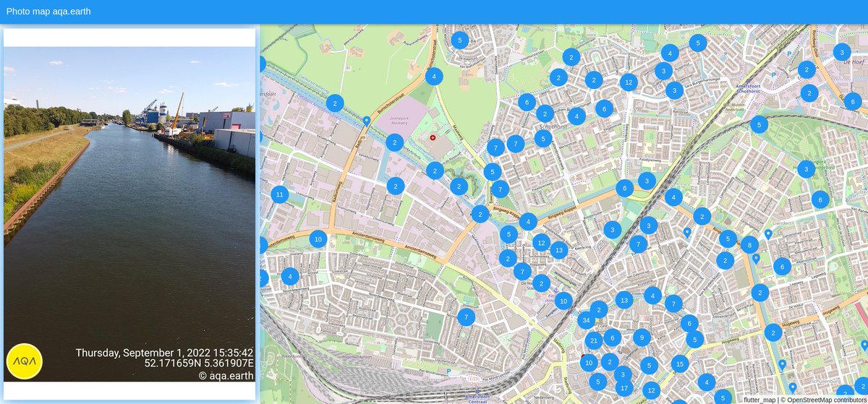Open the cluster marker showing 9 photos
The width and height of the screenshot is (868, 404).
[x=642, y=337]
